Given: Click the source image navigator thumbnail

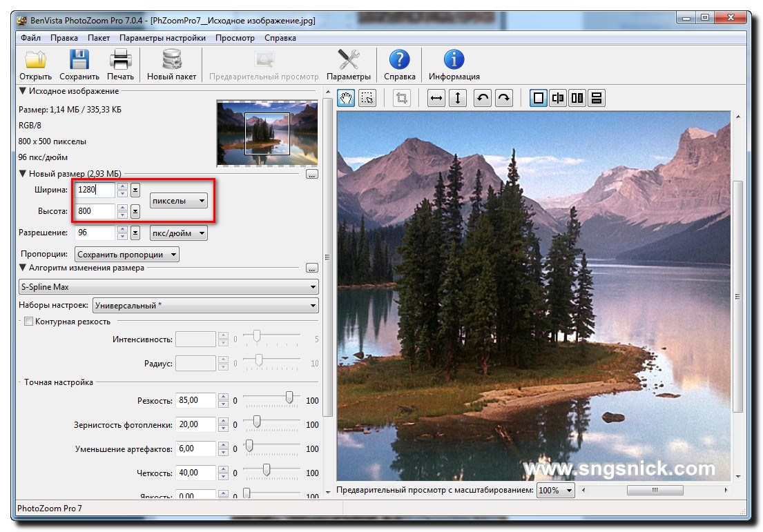Looking at the screenshot, I should tap(267, 133).
